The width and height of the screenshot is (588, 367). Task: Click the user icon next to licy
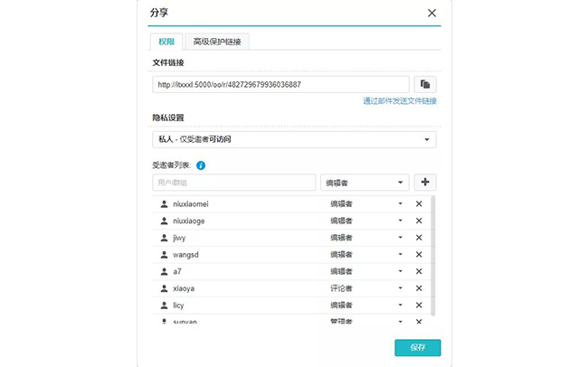pyautogui.click(x=164, y=306)
